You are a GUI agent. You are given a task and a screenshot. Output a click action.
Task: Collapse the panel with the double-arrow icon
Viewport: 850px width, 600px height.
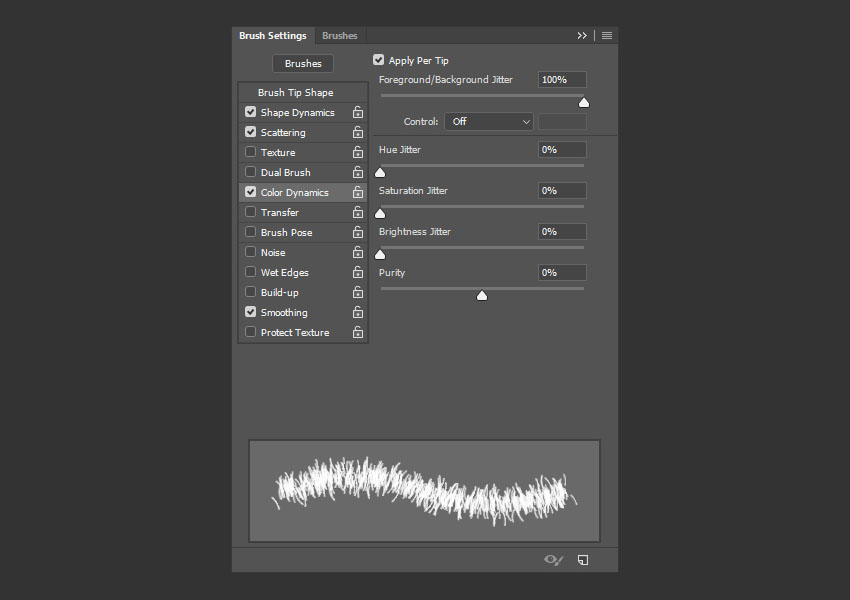[x=582, y=34]
